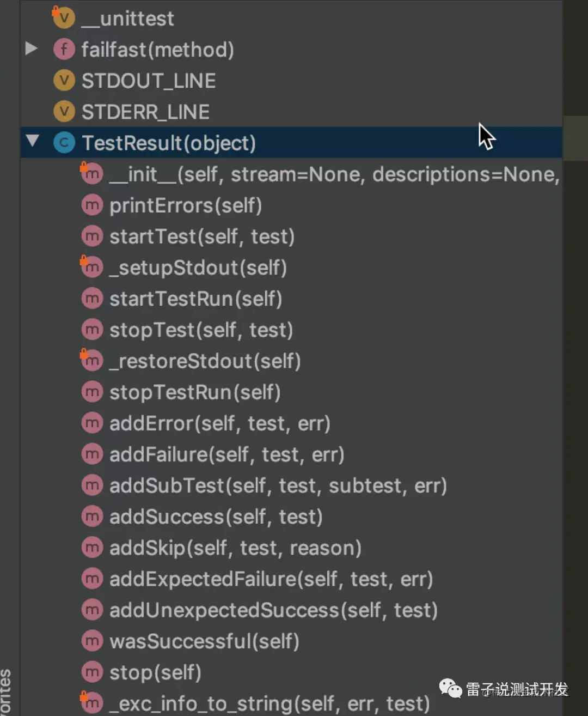Click the class icon beside TestResult(object)
588x716 pixels.
(64, 143)
